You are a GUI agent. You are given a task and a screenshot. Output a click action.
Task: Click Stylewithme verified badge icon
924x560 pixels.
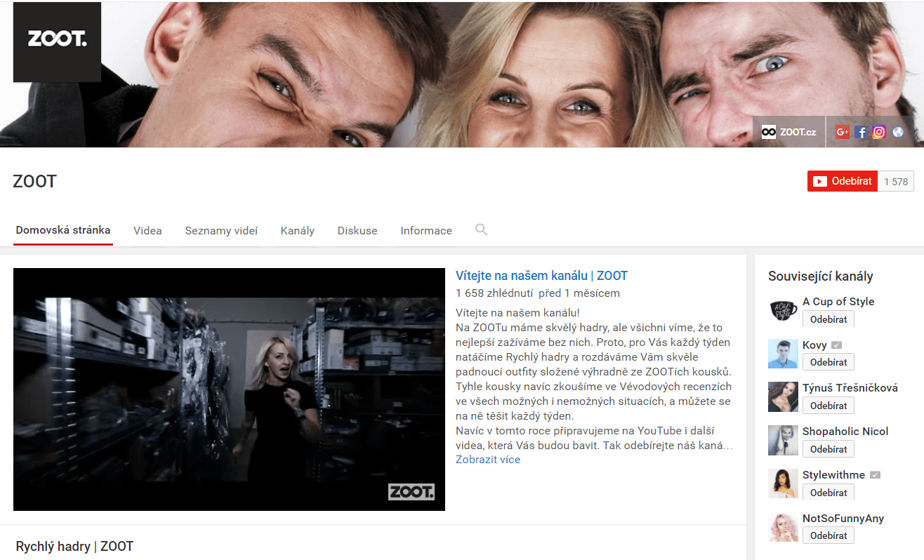875,475
